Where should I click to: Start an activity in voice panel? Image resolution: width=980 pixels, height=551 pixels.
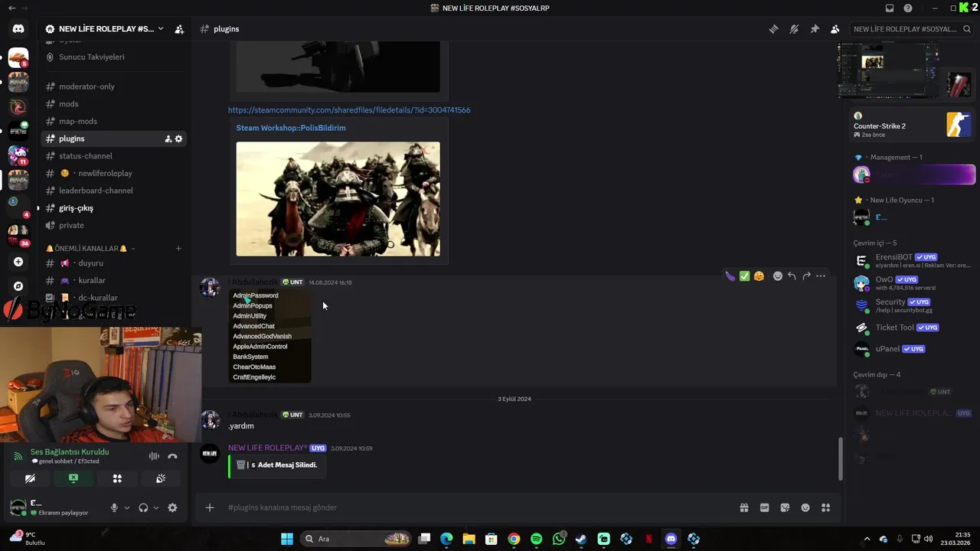point(117,478)
